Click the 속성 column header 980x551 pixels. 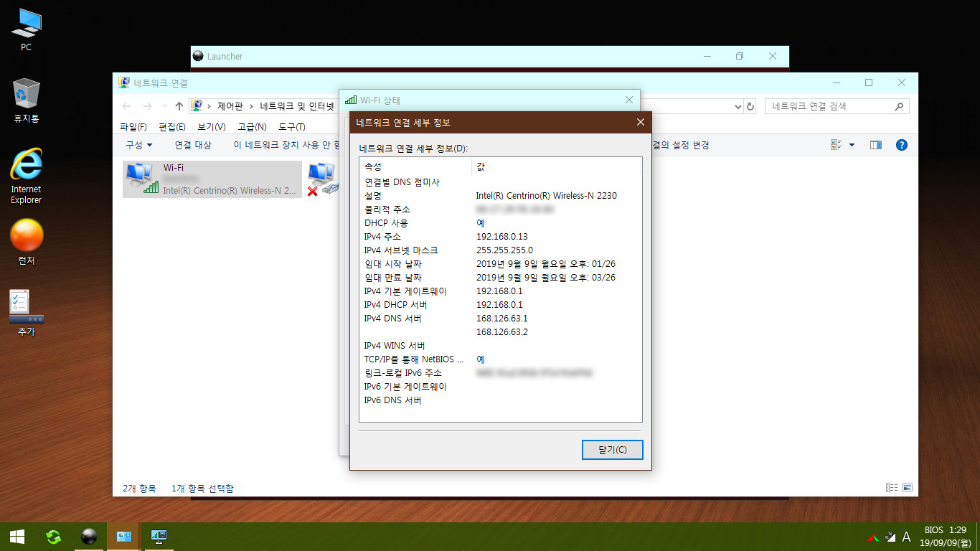pyautogui.click(x=415, y=166)
